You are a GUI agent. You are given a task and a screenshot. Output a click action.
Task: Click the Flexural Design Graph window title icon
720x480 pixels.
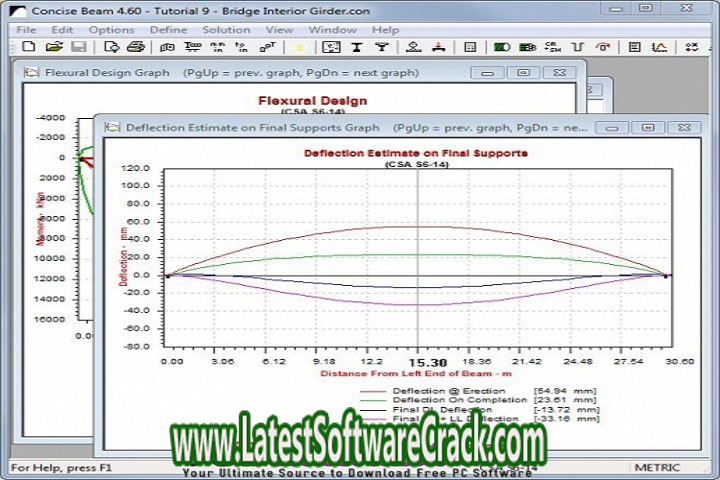coord(31,73)
